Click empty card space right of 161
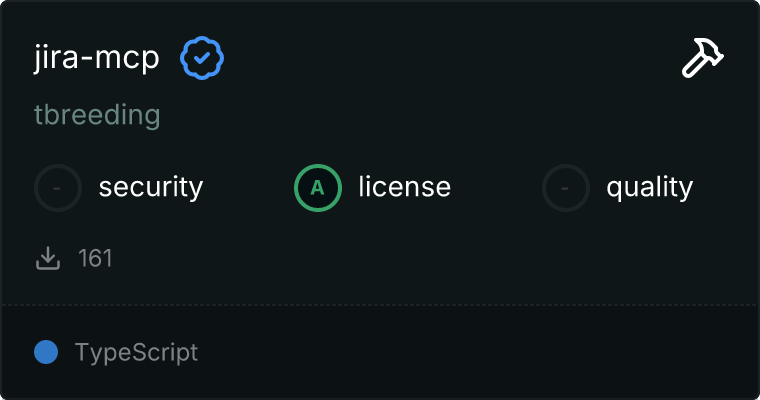 [x=400, y=259]
